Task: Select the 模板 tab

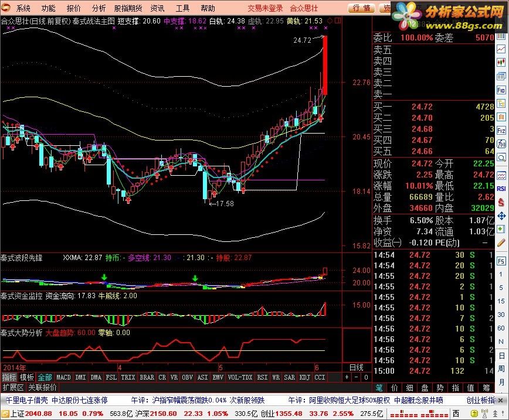Action: [x=27, y=377]
